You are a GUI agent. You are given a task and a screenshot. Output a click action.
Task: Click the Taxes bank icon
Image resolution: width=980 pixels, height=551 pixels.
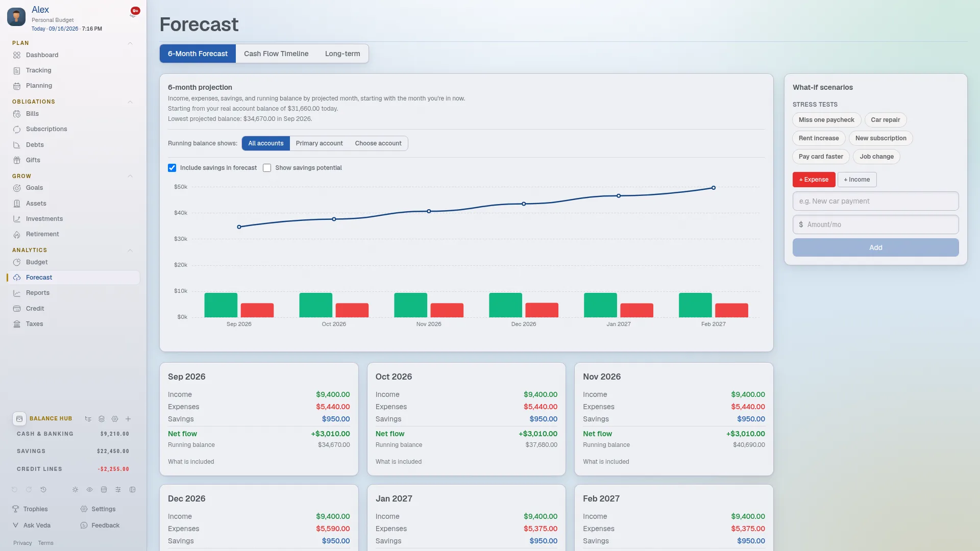click(17, 324)
